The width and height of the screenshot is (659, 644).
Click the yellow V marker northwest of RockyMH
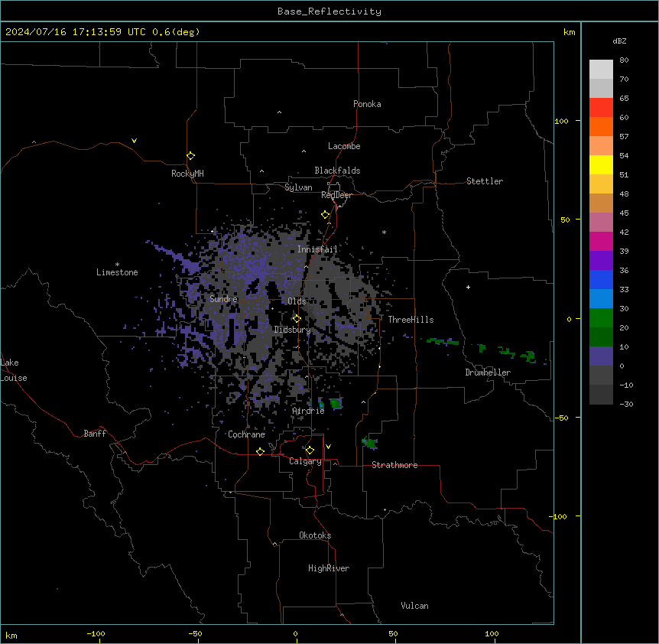[x=134, y=141]
